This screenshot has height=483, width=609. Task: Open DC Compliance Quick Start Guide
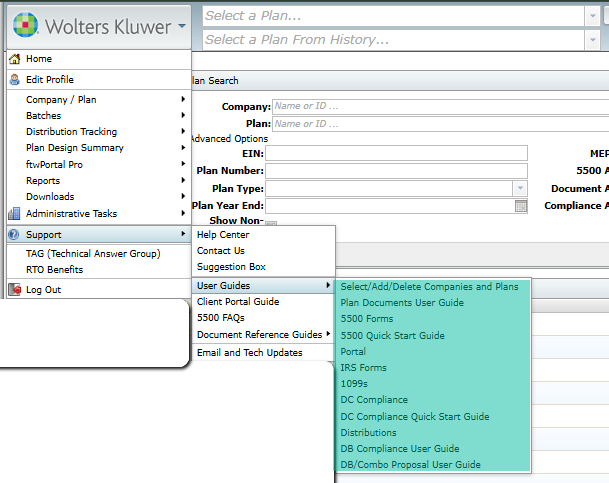(x=433, y=417)
